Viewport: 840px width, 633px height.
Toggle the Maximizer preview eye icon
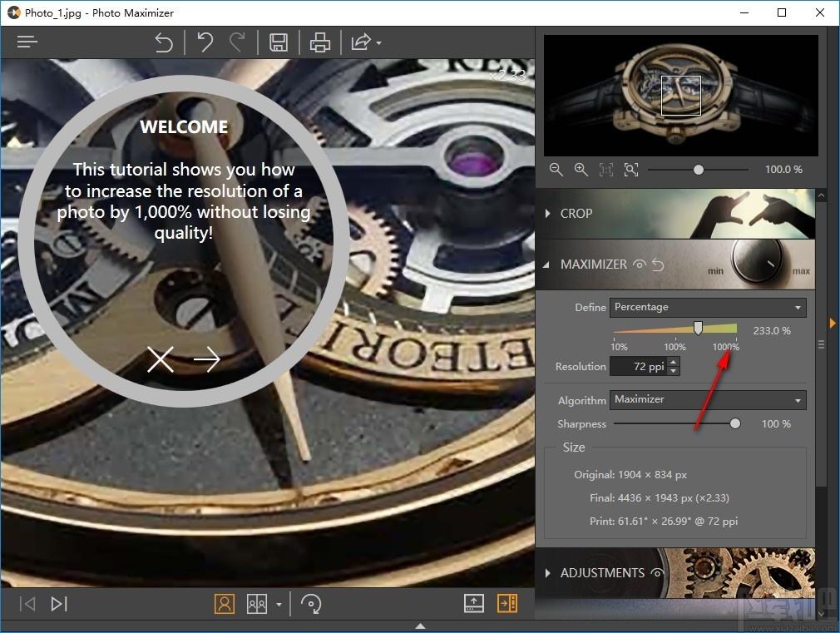click(639, 265)
